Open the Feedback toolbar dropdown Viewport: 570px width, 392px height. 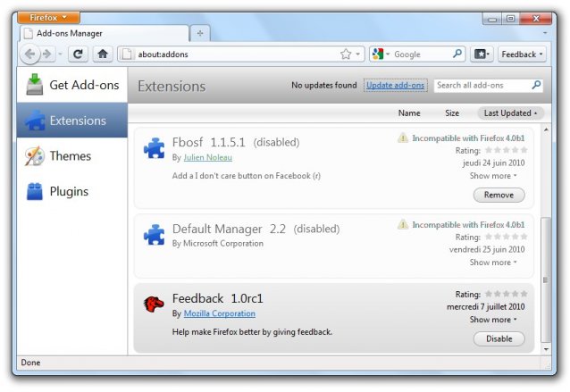point(522,54)
